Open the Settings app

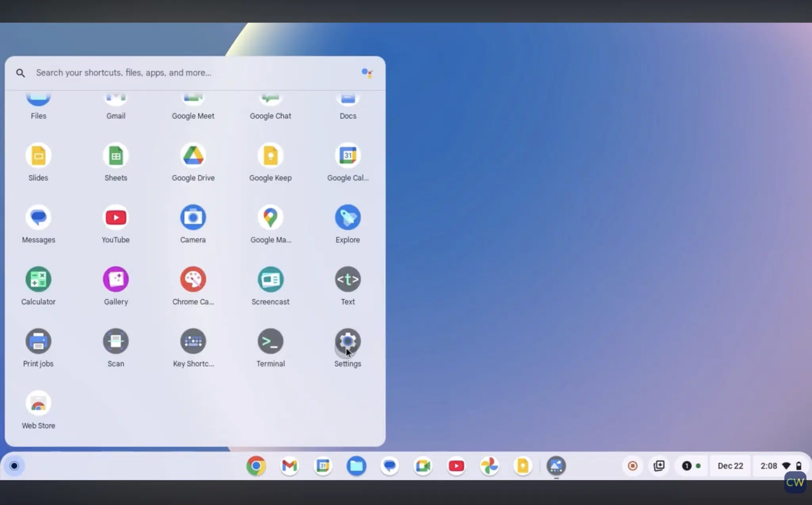click(x=348, y=348)
